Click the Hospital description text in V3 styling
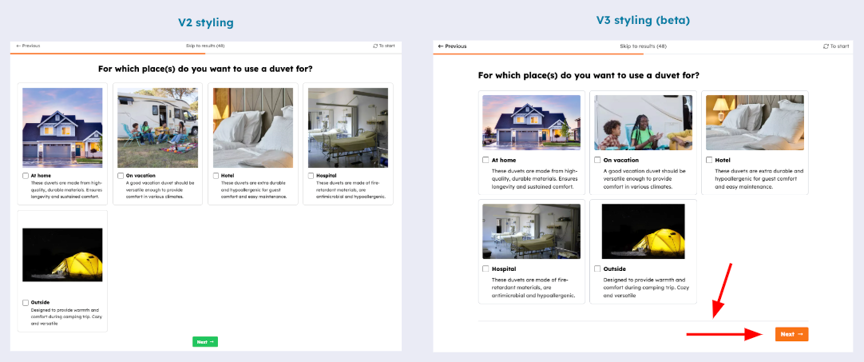864x362 pixels. (x=533, y=288)
